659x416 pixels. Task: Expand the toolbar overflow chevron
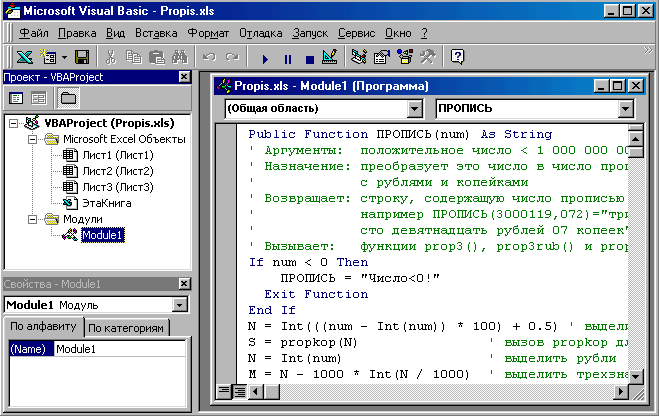(x=648, y=51)
